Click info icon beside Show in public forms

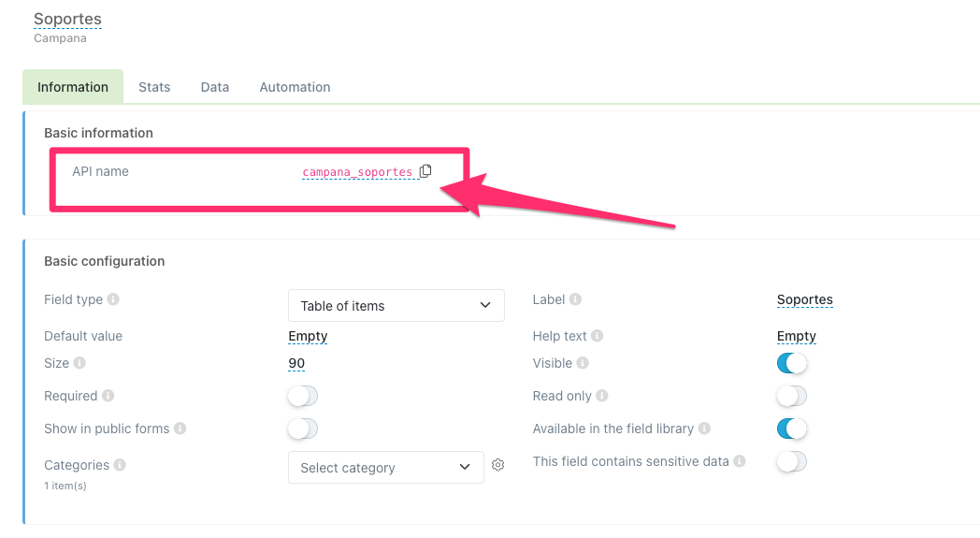point(180,429)
